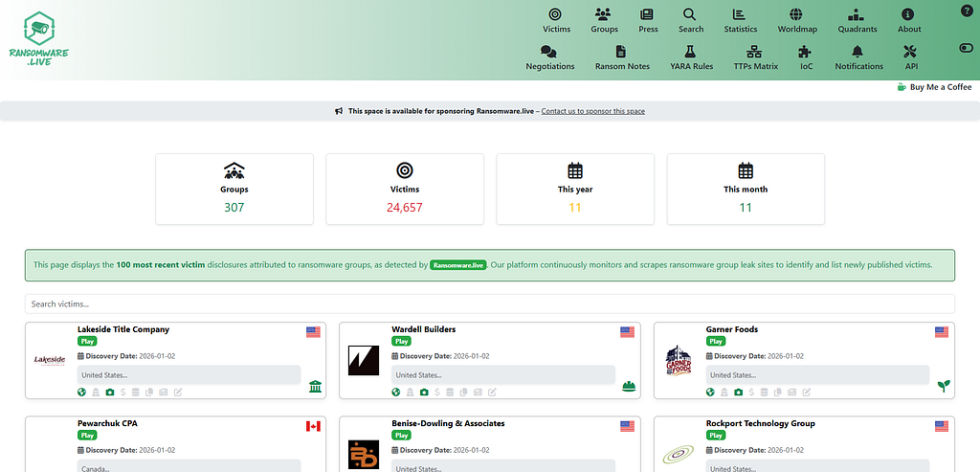Open the Benise-Dowling & Associates victim title

[448, 423]
